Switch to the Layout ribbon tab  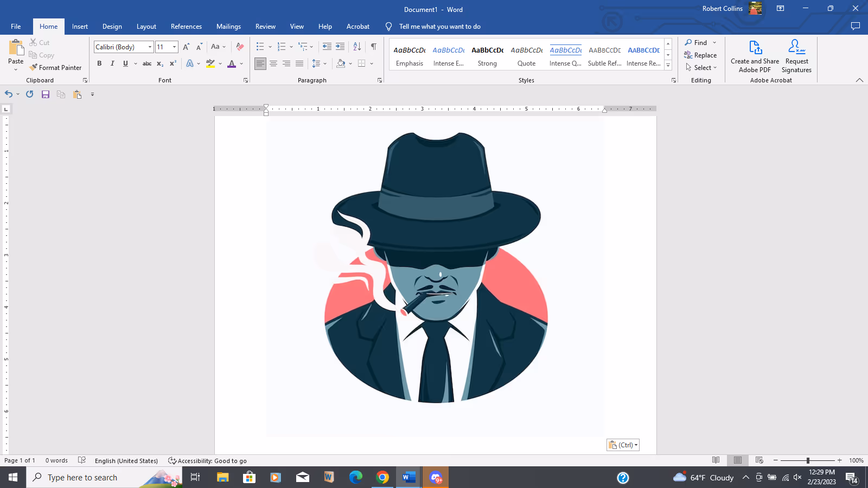(146, 27)
